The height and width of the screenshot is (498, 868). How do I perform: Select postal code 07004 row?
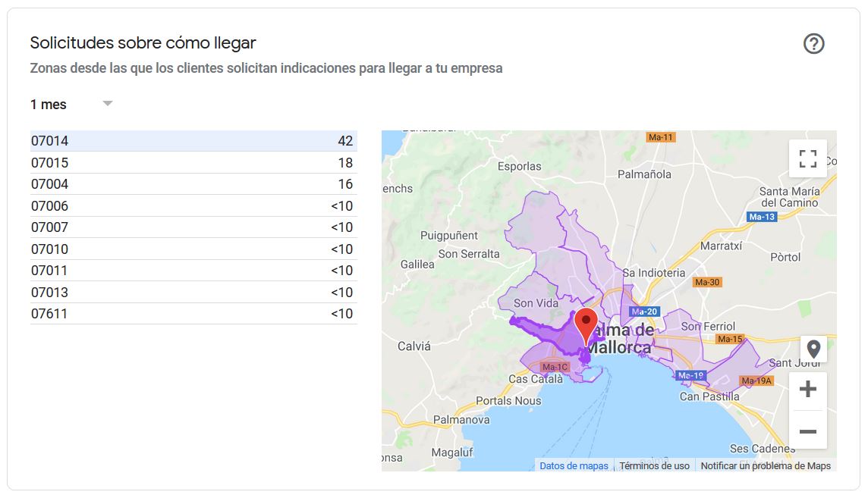click(x=193, y=184)
